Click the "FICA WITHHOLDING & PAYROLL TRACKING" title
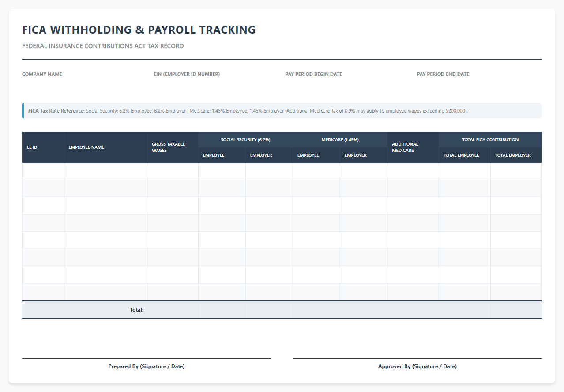 pyautogui.click(x=139, y=30)
